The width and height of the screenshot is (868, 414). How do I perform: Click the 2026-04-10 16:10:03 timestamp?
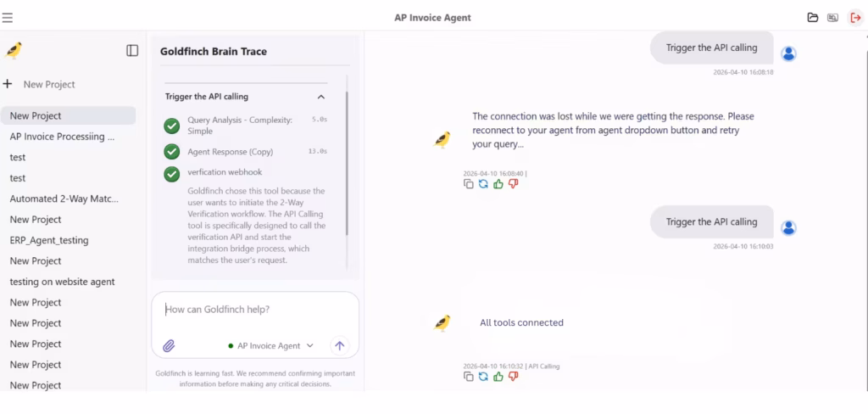pyautogui.click(x=743, y=246)
